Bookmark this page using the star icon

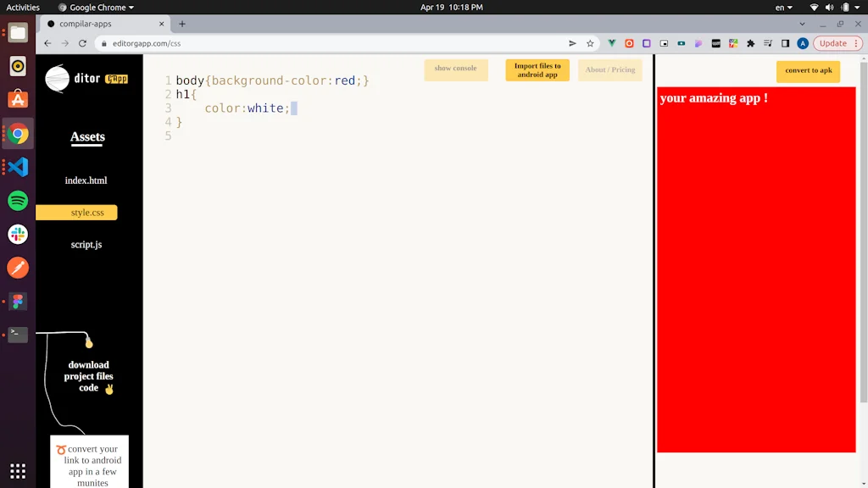(589, 43)
